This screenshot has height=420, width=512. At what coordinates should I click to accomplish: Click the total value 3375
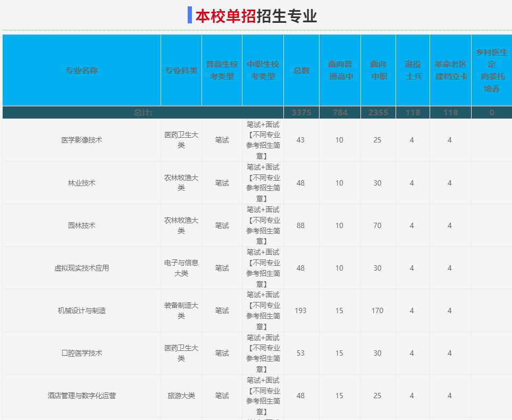pyautogui.click(x=301, y=112)
